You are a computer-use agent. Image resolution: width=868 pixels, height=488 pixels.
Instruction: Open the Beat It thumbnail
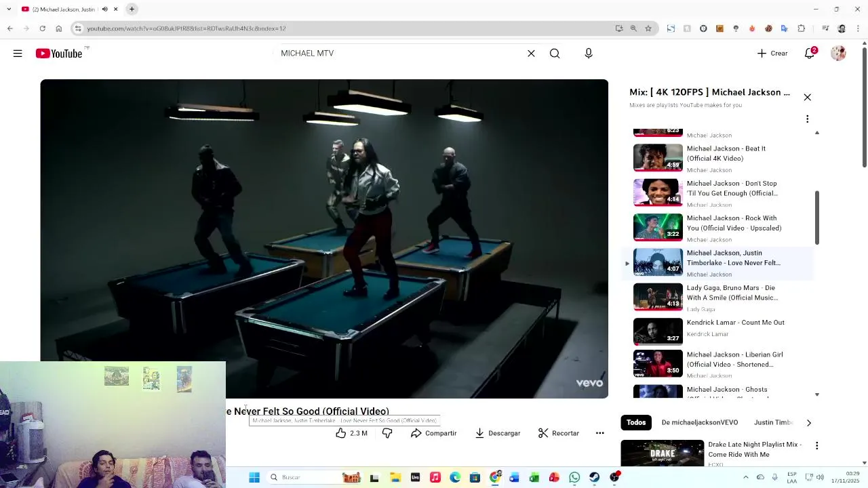click(x=658, y=157)
